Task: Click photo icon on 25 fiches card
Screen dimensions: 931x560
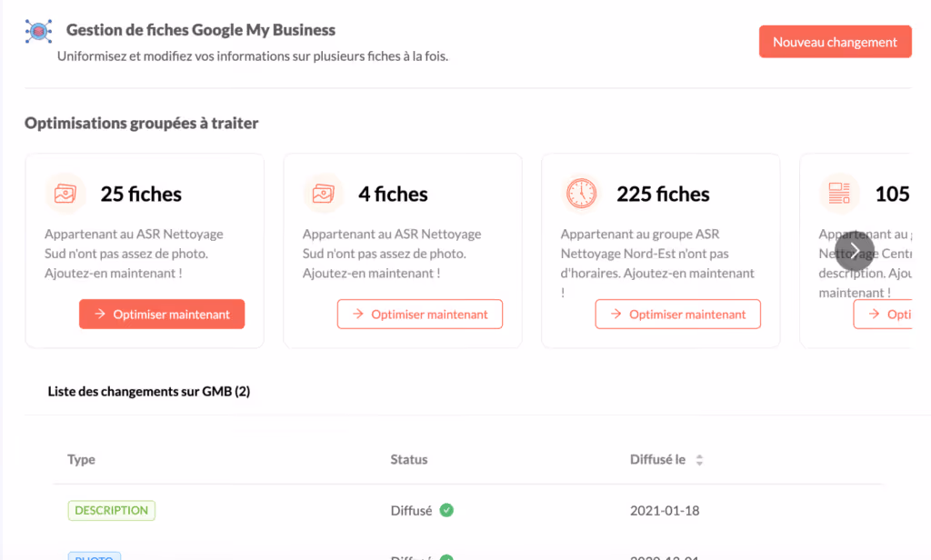Action: pos(65,194)
